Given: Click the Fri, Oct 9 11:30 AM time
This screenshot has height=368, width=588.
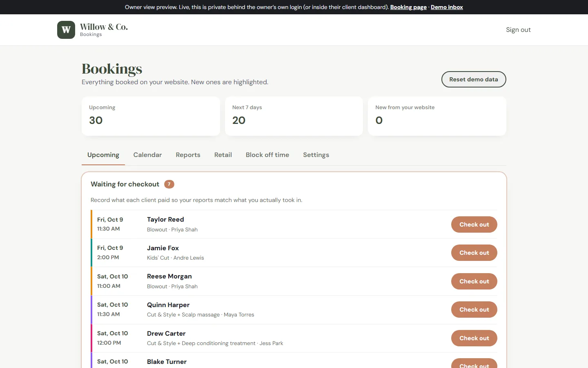Looking at the screenshot, I should [x=110, y=224].
